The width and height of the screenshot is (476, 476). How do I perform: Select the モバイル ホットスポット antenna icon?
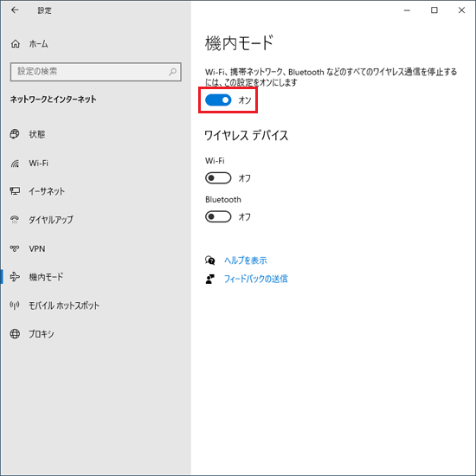click(x=15, y=306)
